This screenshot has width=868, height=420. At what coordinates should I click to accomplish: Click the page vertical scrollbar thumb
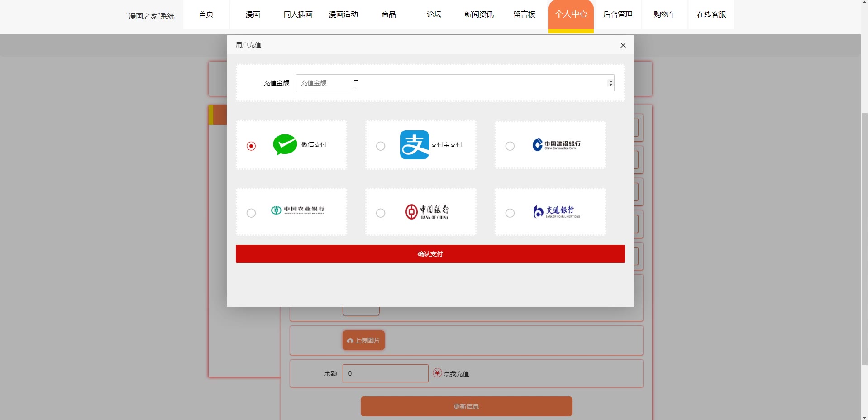[x=864, y=239]
